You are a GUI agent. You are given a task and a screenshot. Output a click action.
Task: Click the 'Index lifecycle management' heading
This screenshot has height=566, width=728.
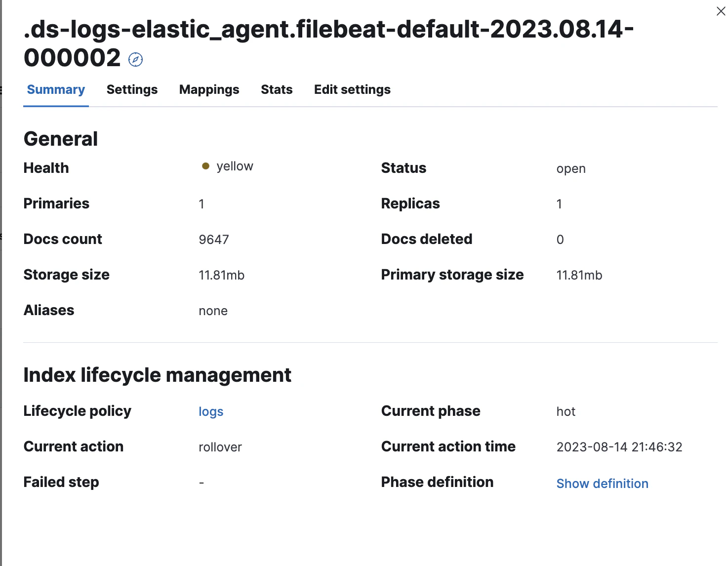coord(158,375)
